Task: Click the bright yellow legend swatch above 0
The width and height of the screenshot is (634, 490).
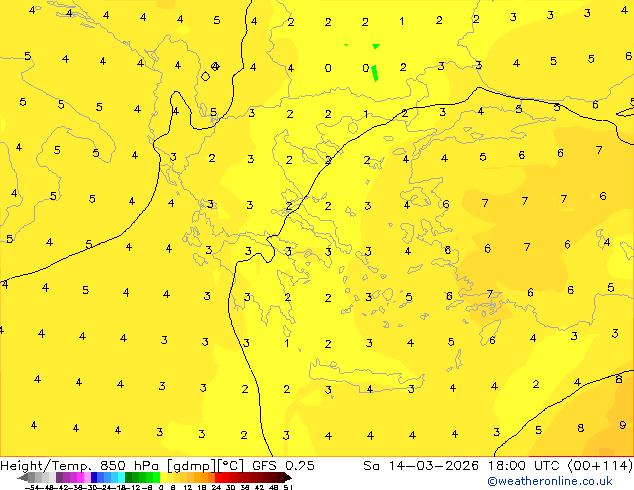Action: (x=163, y=477)
